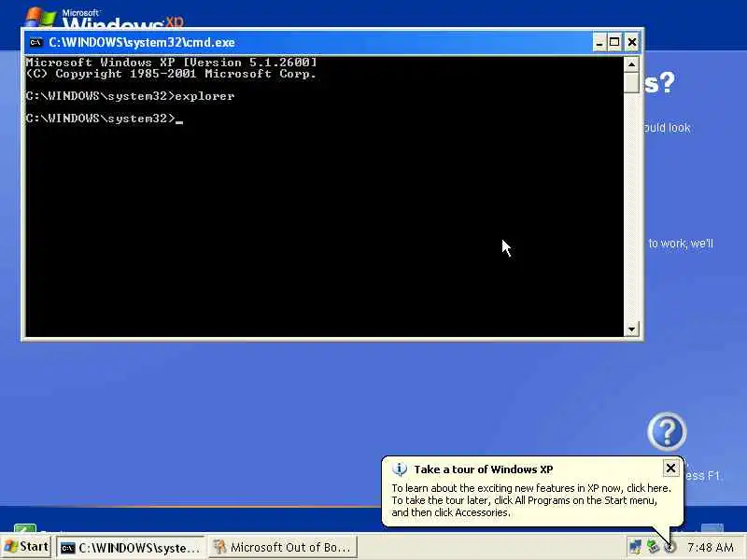Maximize the cmd.exe window

pyautogui.click(x=614, y=43)
